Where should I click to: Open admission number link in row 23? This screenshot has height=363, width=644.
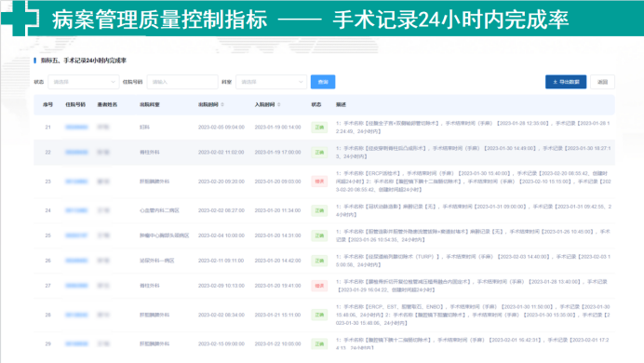click(x=76, y=181)
